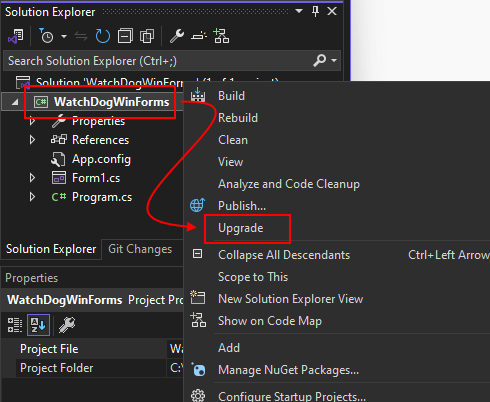490x402 pixels.
Task: Click the search magnifier icon
Action: pos(319,61)
